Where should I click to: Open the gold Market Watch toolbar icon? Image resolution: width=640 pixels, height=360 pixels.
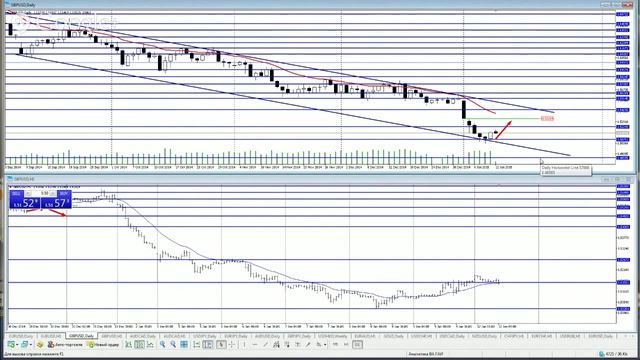[x=40, y=344]
